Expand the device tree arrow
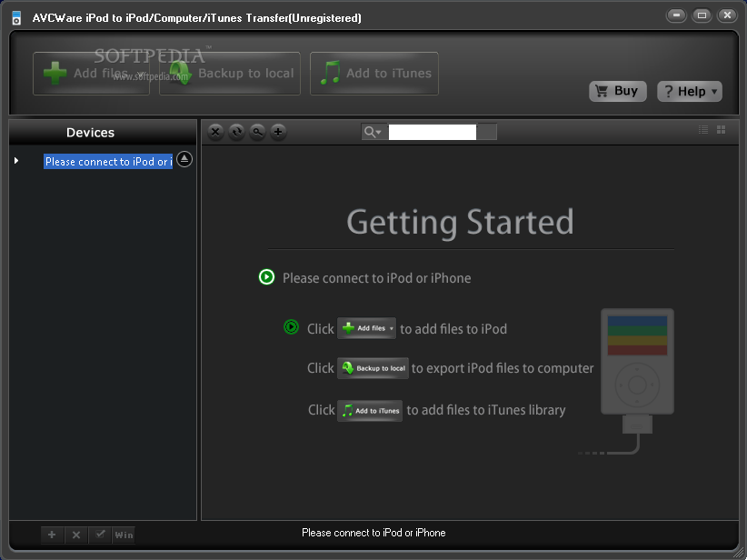 (16, 161)
